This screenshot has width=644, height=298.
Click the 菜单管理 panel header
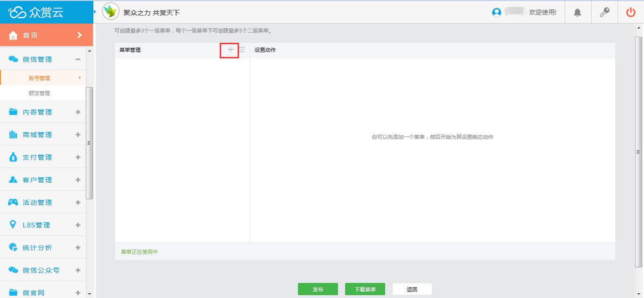coord(130,50)
